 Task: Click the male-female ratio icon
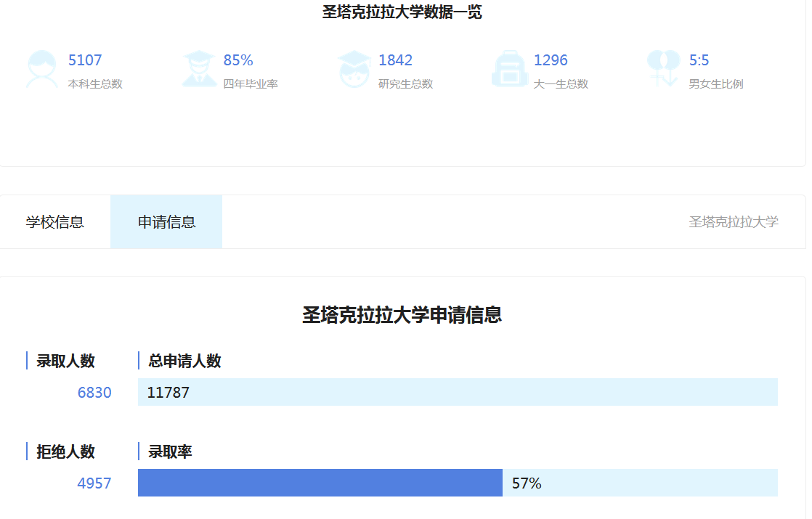664,70
